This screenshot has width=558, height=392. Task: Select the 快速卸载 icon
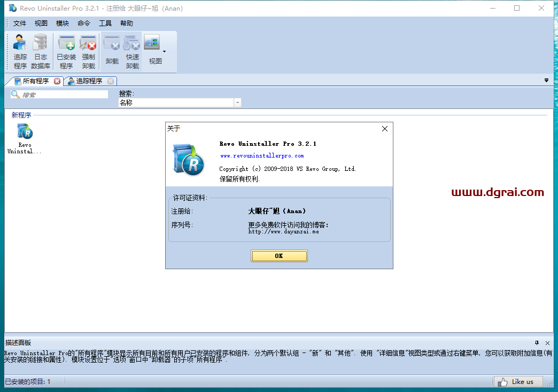point(132,50)
